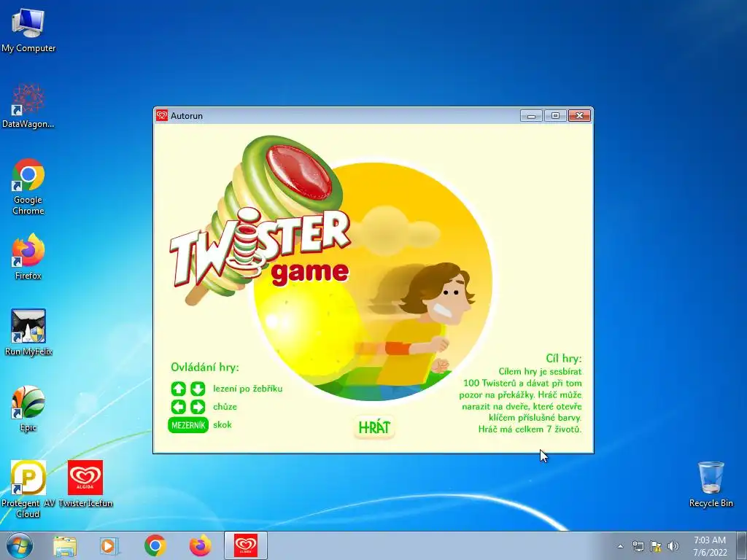Click the Show Desktop strip

pyautogui.click(x=742, y=545)
